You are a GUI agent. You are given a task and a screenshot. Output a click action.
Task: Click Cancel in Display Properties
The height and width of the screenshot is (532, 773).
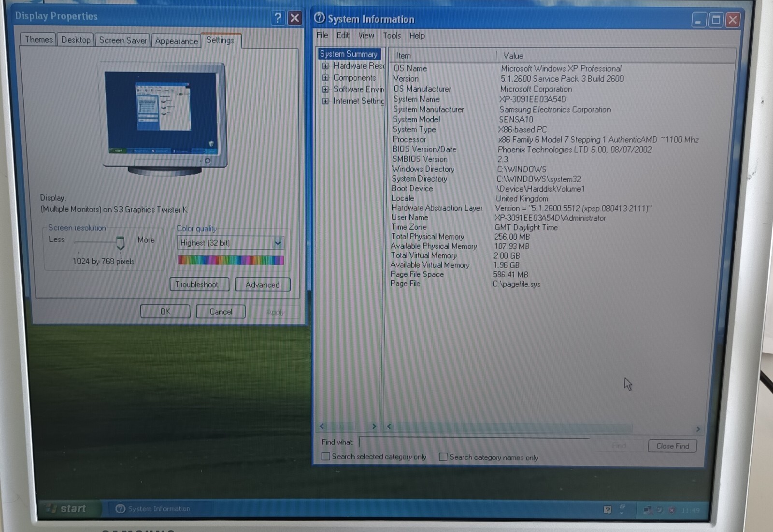pos(221,312)
